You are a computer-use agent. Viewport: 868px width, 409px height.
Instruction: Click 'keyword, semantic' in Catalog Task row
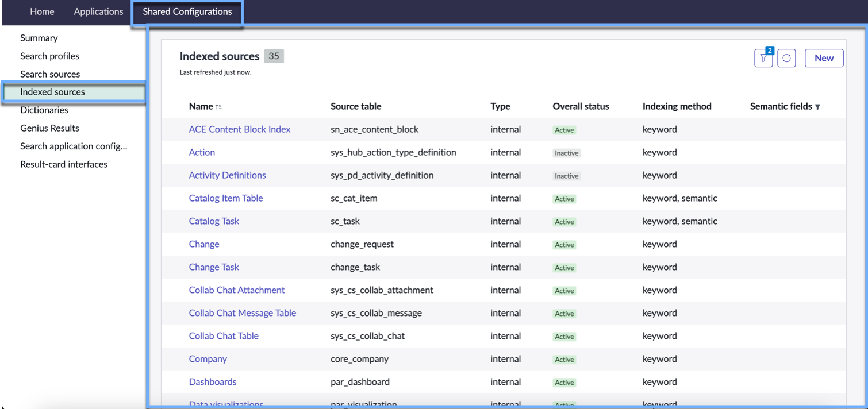pos(680,221)
